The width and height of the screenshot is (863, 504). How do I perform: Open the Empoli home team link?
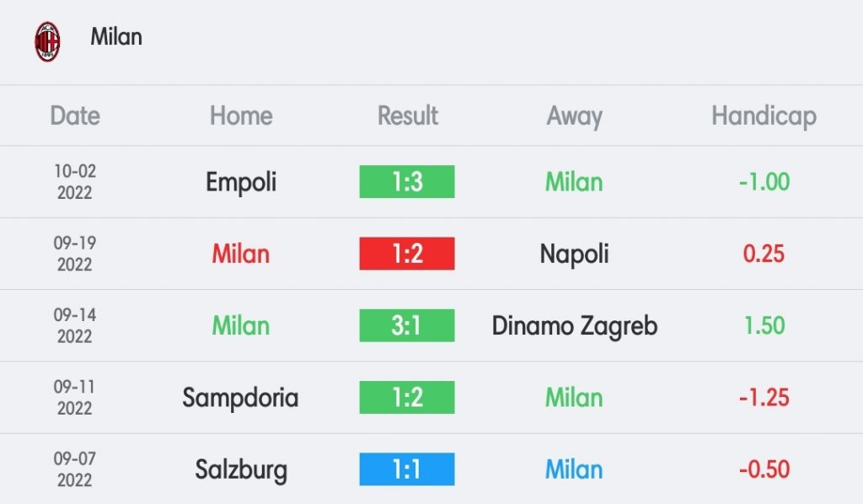(241, 183)
